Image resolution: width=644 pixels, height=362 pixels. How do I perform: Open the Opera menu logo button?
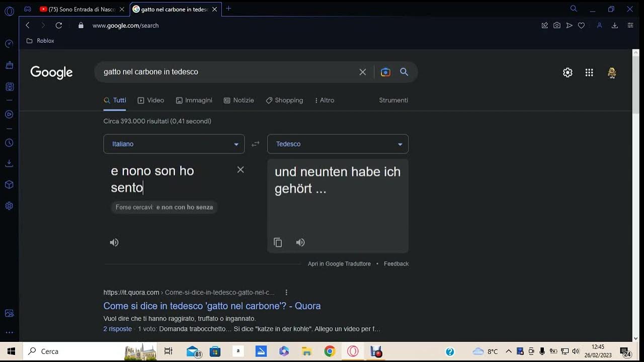pyautogui.click(x=9, y=10)
